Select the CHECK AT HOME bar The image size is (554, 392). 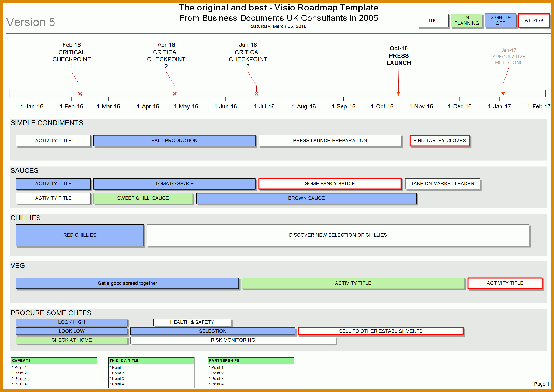(x=72, y=340)
